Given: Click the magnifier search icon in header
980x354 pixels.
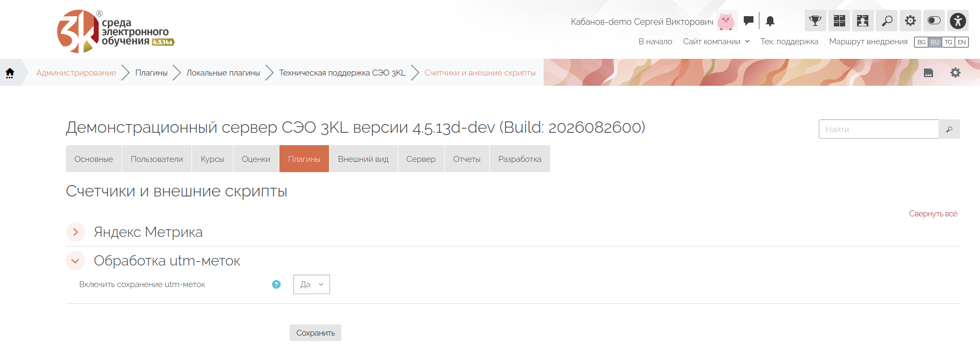Looking at the screenshot, I should click(887, 21).
